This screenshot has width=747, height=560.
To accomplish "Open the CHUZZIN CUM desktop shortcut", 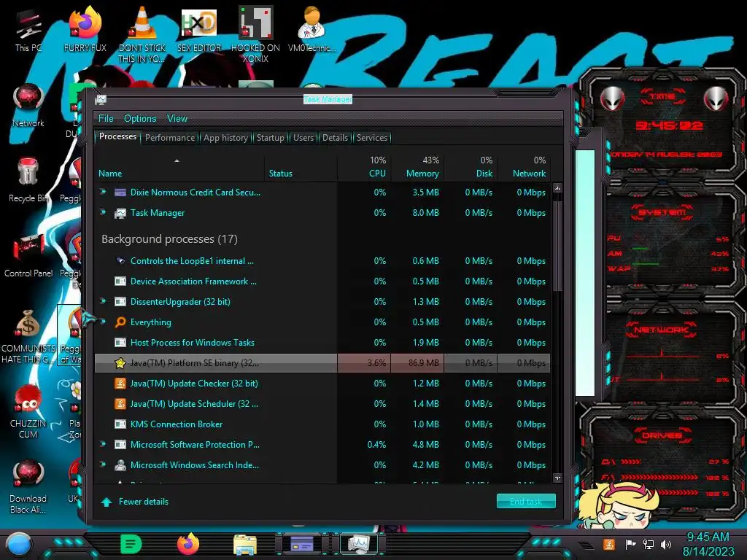I will click(x=28, y=412).
